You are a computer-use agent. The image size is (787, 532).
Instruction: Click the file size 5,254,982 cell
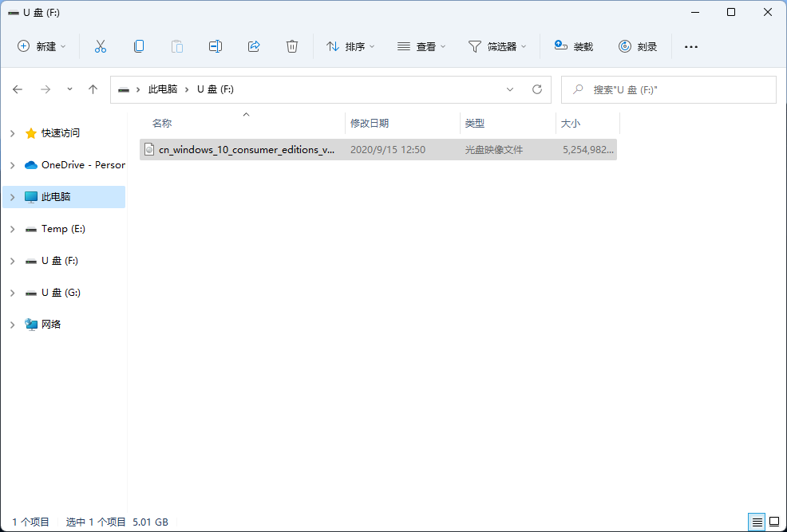coord(588,149)
